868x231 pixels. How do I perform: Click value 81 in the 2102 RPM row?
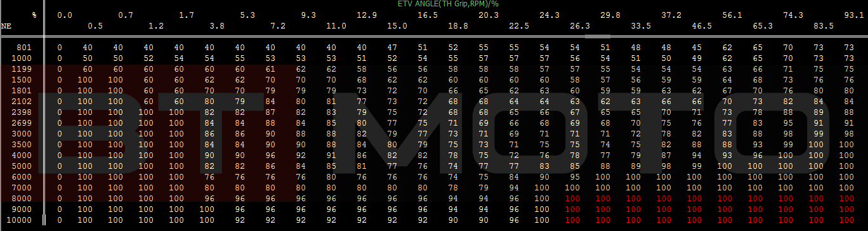(331, 101)
